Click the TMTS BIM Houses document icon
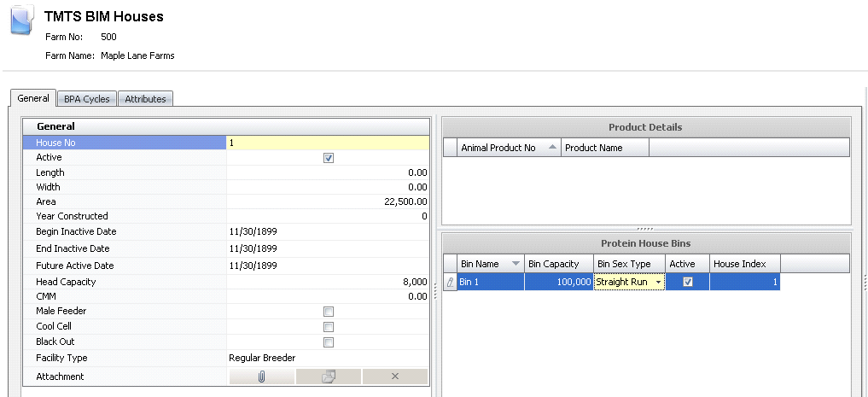This screenshot has width=868, height=397. [22, 20]
